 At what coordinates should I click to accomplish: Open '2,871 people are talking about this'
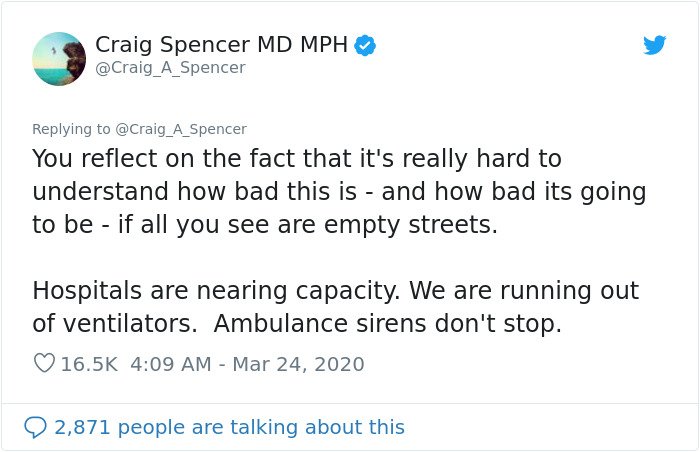coord(229,427)
